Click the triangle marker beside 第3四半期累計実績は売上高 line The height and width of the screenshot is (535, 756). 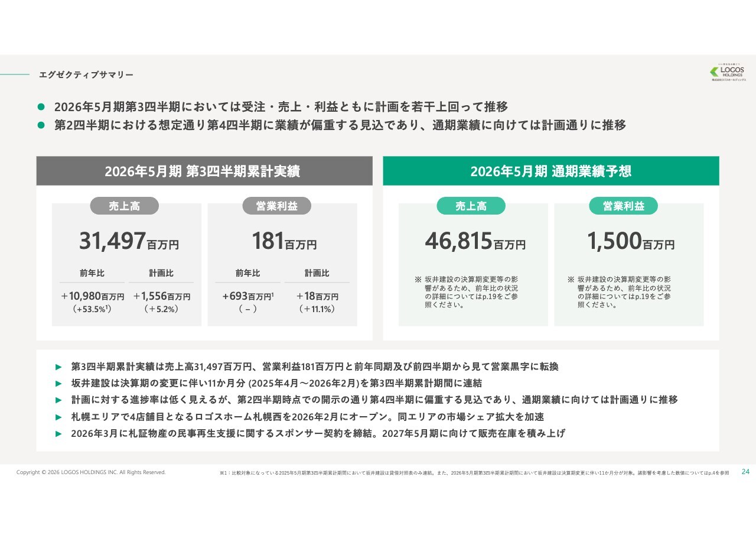58,367
